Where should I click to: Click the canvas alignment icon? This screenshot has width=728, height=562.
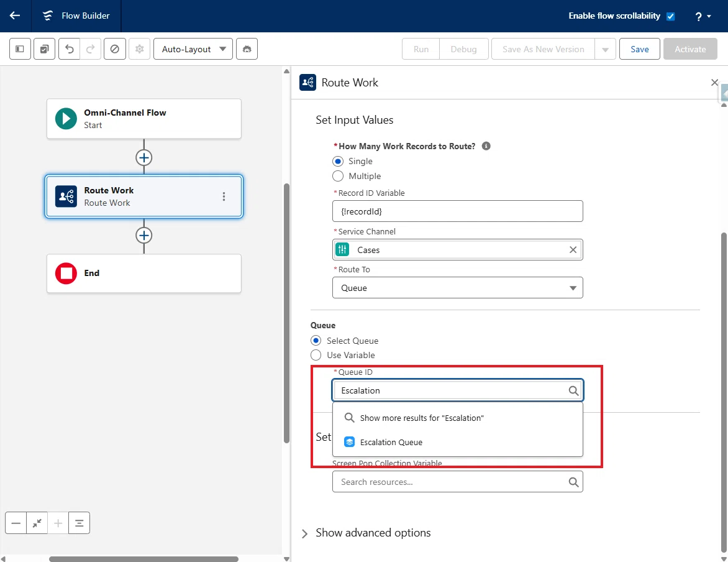click(x=80, y=523)
